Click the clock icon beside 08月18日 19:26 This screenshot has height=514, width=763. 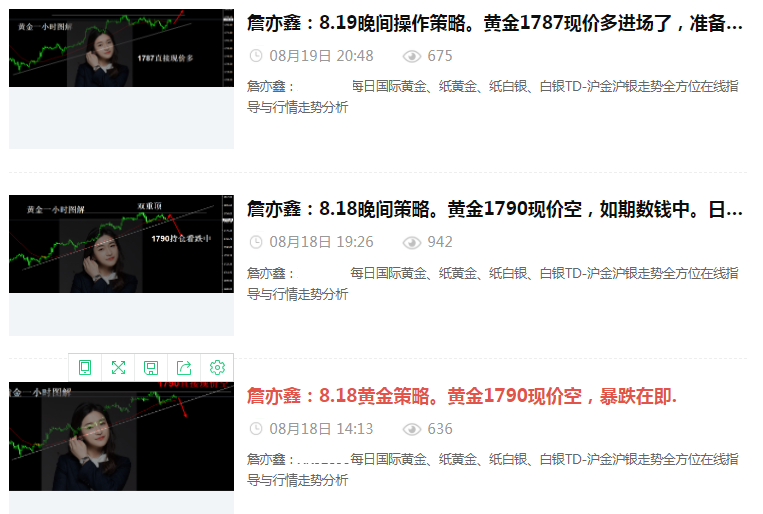tap(256, 242)
